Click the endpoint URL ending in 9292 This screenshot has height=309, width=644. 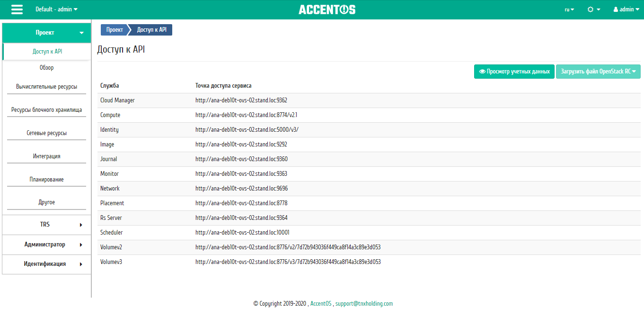click(241, 145)
